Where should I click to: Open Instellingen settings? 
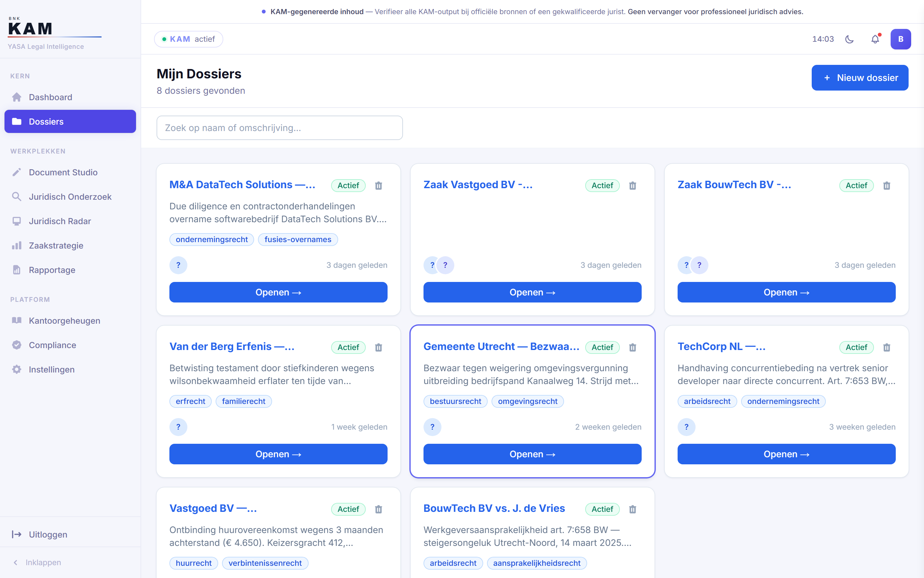tap(70, 370)
